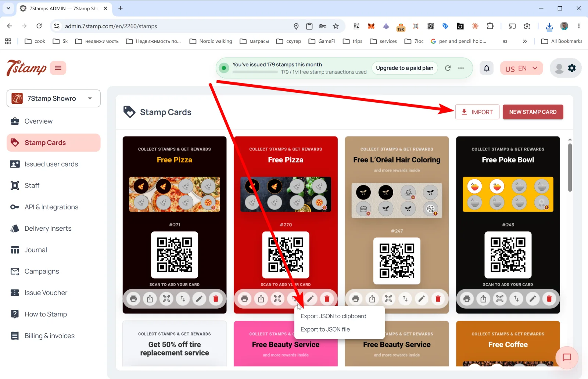Click the stamp cards list scrollbar

tap(570, 167)
